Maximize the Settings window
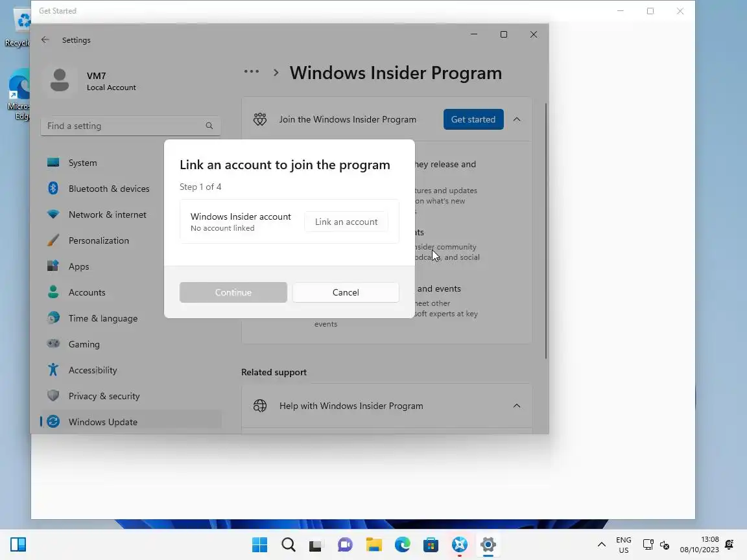Viewport: 747px width, 560px height. coord(504,34)
